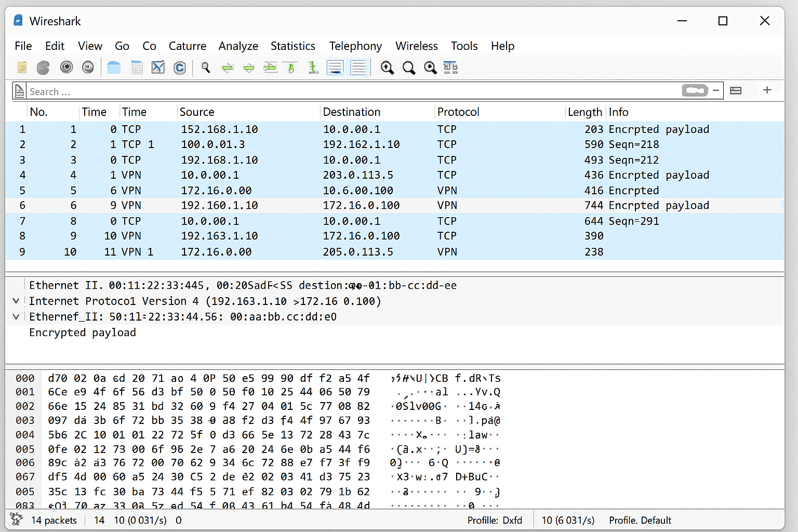Click the resize columns icon
Viewport: 798px width, 532px height.
[x=450, y=68]
